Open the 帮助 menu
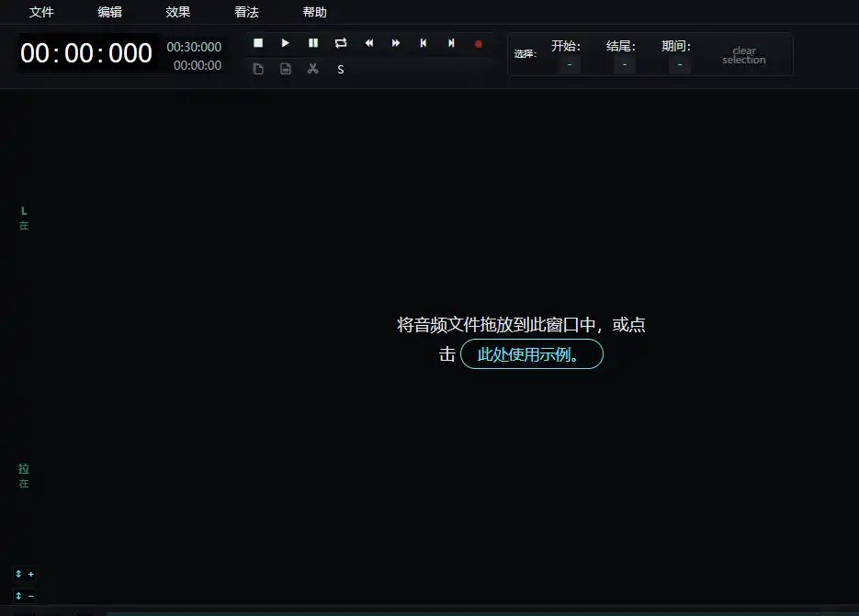 (x=315, y=12)
